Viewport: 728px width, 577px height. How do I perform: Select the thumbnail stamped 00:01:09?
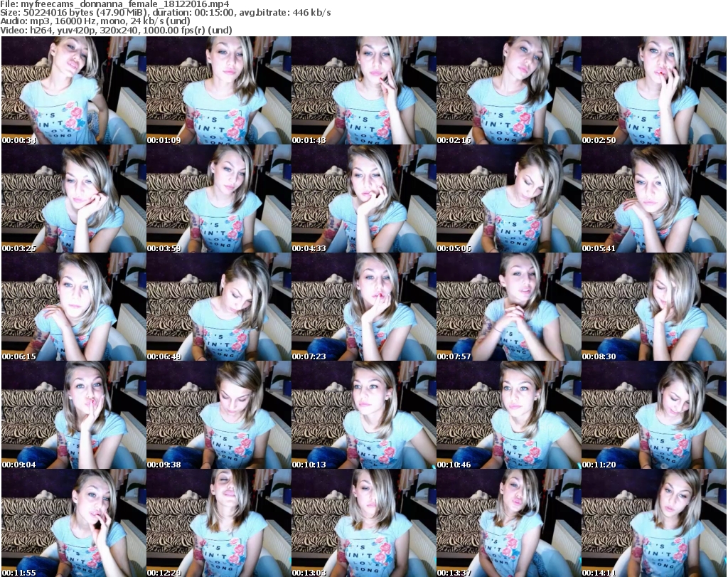[219, 90]
